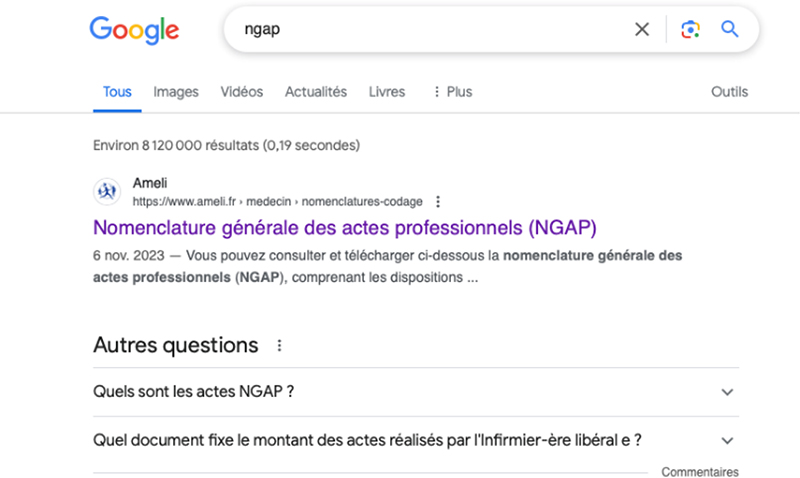Click the Commentaires feedback link
Screen dimensions: 800x478
tap(700, 472)
